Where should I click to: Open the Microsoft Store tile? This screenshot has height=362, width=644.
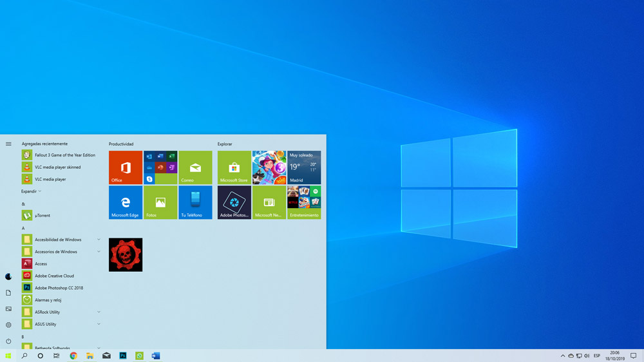pyautogui.click(x=234, y=167)
